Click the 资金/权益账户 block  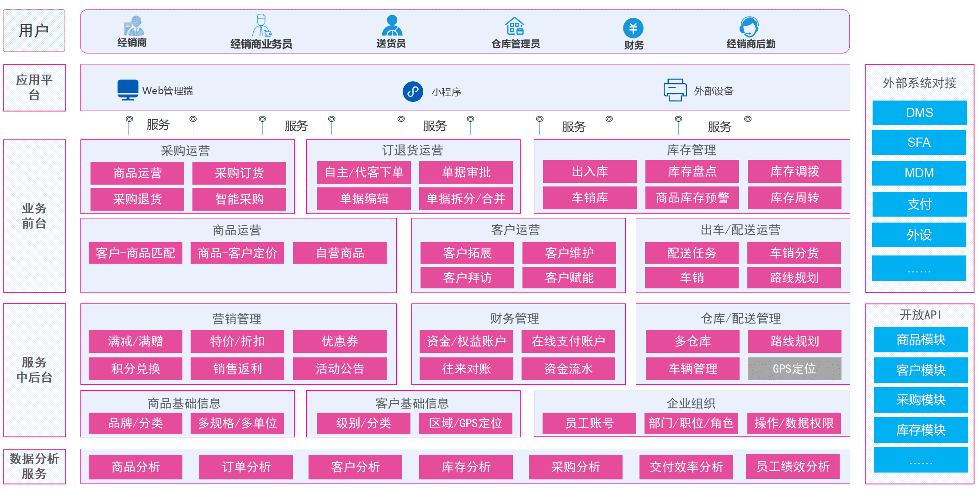tap(466, 341)
